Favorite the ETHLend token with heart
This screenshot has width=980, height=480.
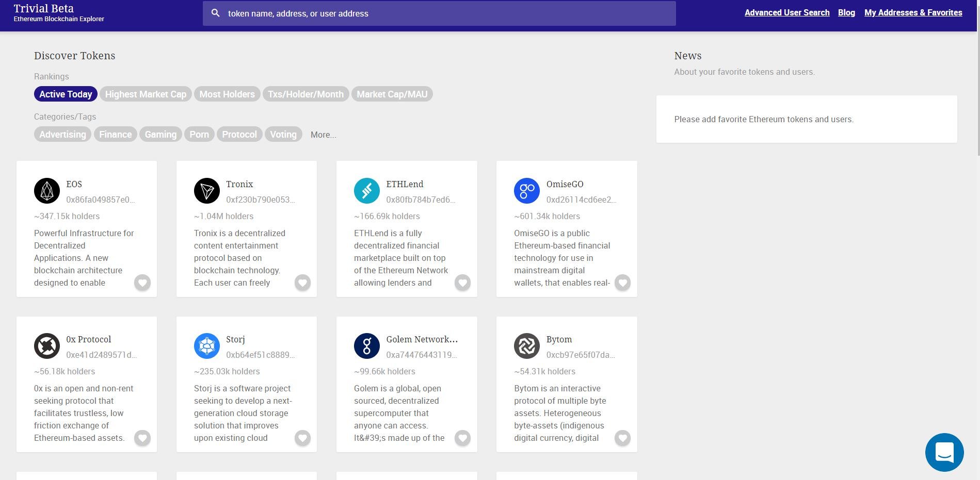[462, 283]
